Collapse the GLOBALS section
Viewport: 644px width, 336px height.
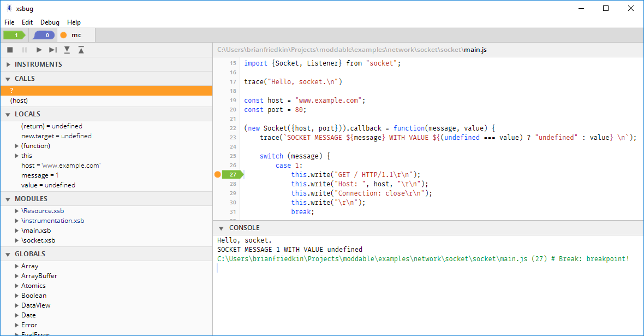click(x=8, y=255)
